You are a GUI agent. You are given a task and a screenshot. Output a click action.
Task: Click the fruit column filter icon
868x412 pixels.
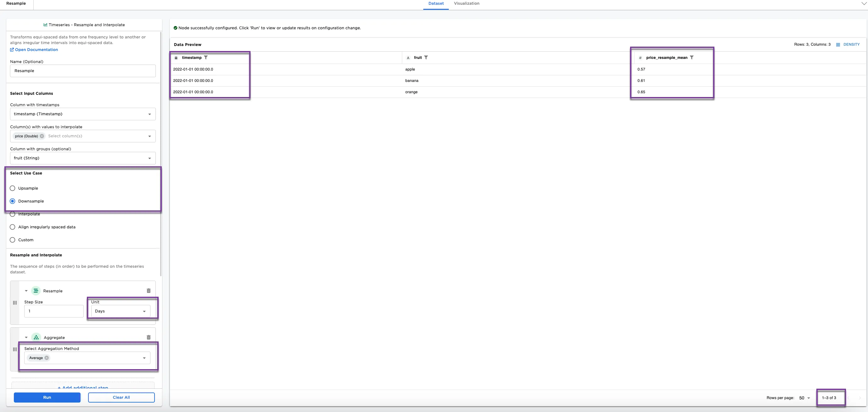(x=426, y=58)
